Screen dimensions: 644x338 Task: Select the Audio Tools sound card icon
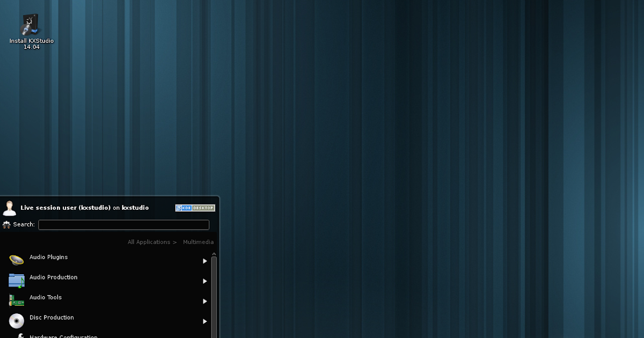tap(17, 300)
